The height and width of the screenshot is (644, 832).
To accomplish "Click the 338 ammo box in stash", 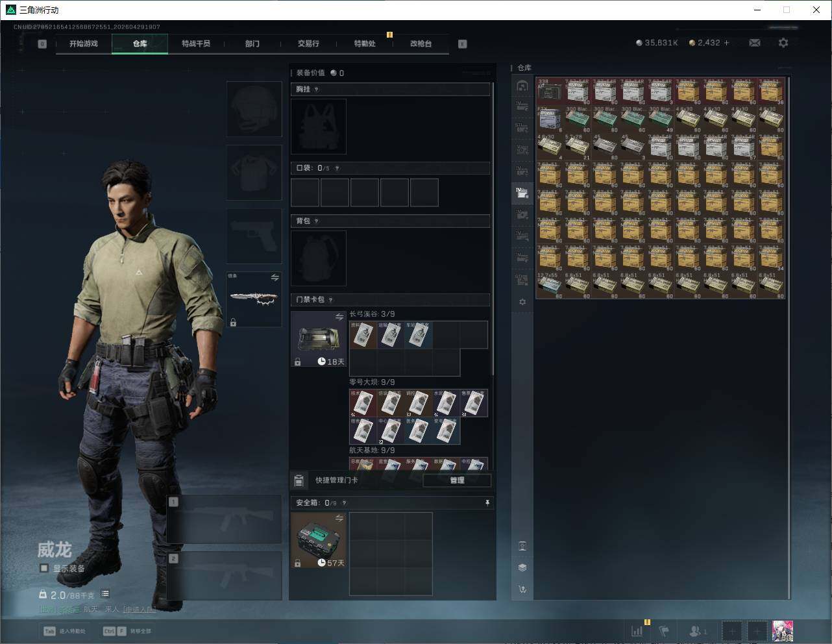I will point(550,92).
